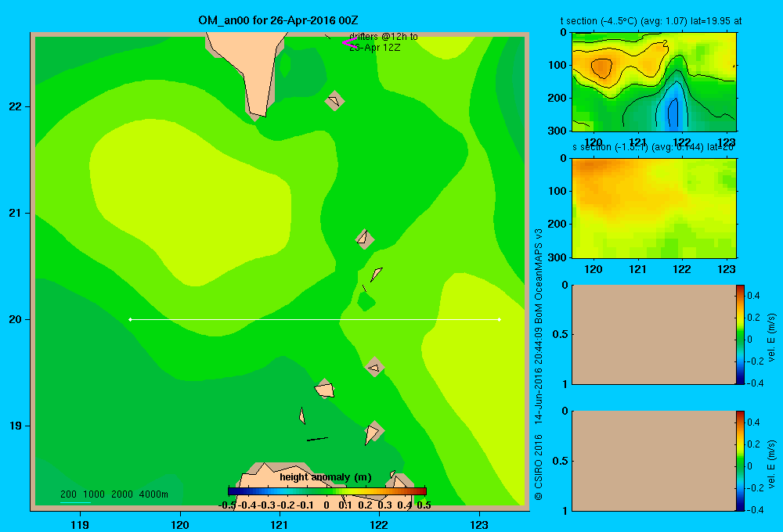Select latitude label 22 on main map
This screenshot has height=532, width=783.
coord(16,106)
